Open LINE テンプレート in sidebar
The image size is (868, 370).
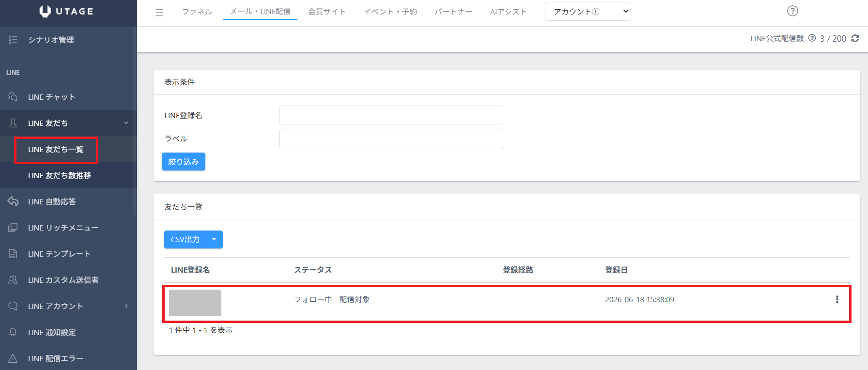[x=59, y=254]
